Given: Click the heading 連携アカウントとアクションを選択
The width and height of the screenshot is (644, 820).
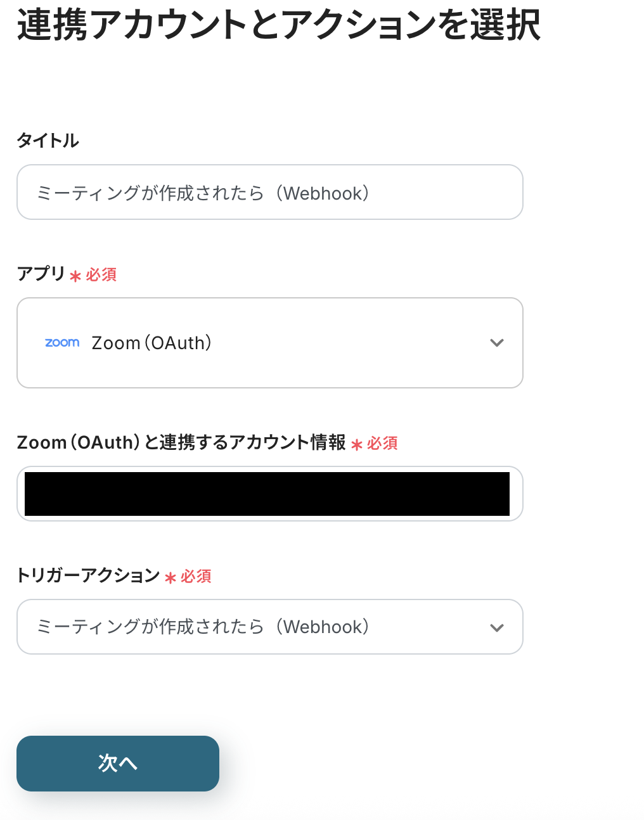Looking at the screenshot, I should click(x=279, y=25).
